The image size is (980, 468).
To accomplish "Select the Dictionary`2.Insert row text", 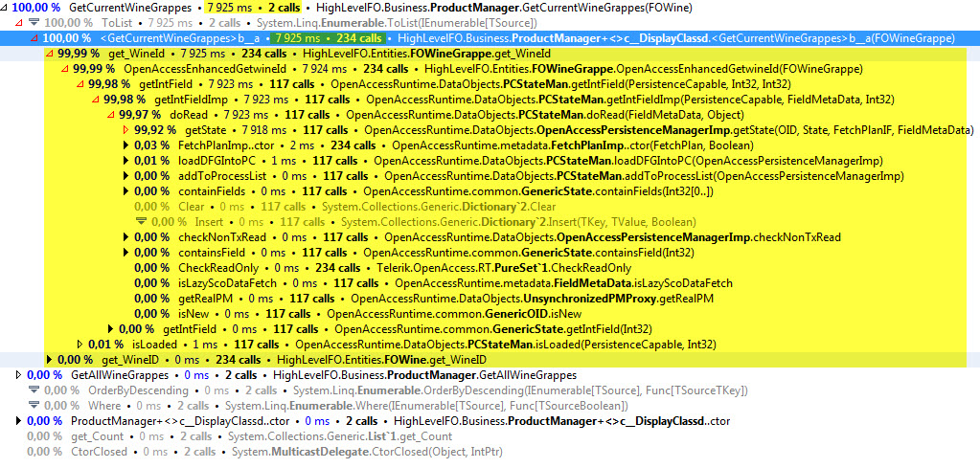I will coord(423,221).
